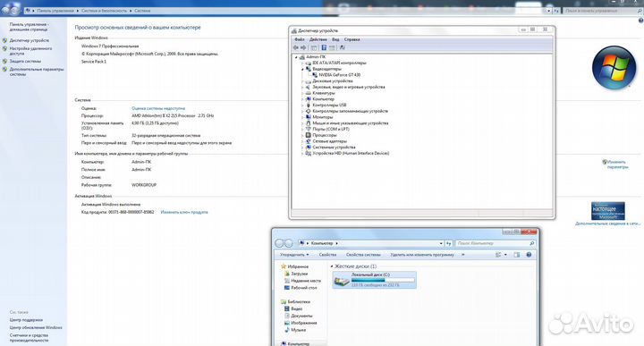This screenshot has width=644, height=346.
Task: Click Свойства in the Explorer command bar
Action: click(327, 255)
